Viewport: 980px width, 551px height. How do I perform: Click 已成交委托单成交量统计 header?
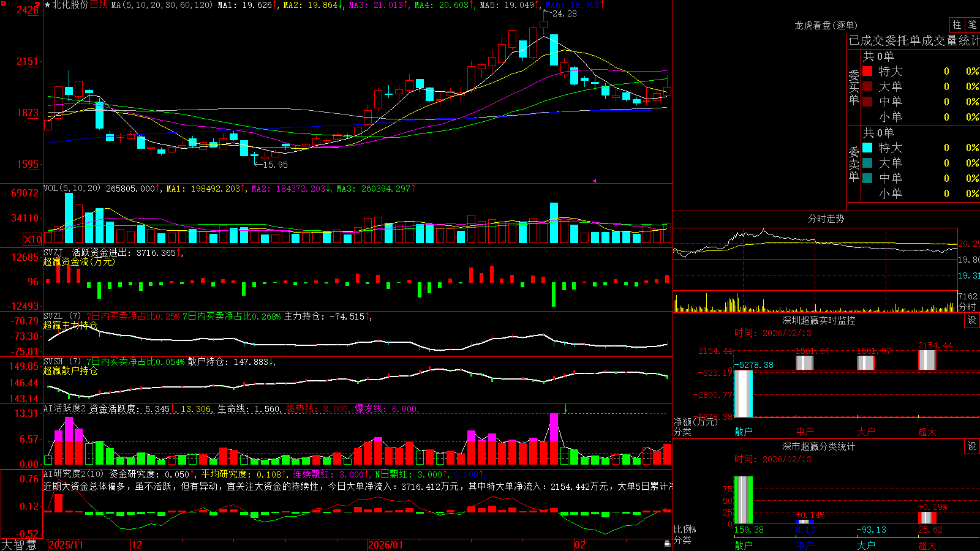pos(914,40)
